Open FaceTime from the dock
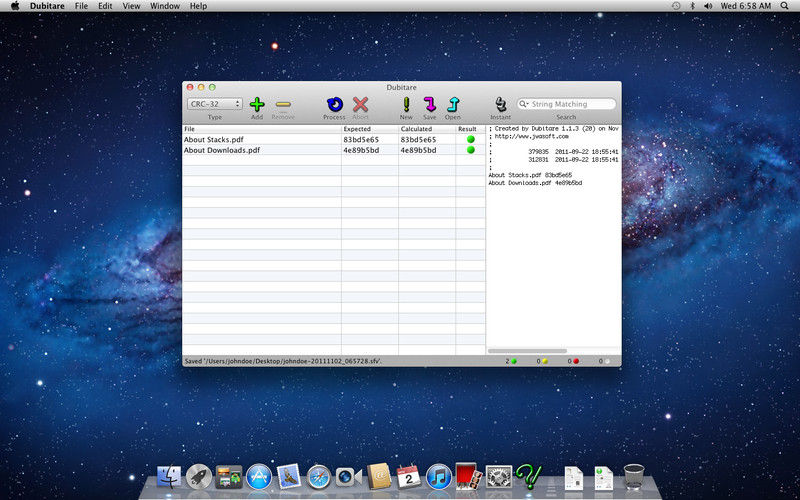Screen dimensions: 800x500 [x=349, y=477]
